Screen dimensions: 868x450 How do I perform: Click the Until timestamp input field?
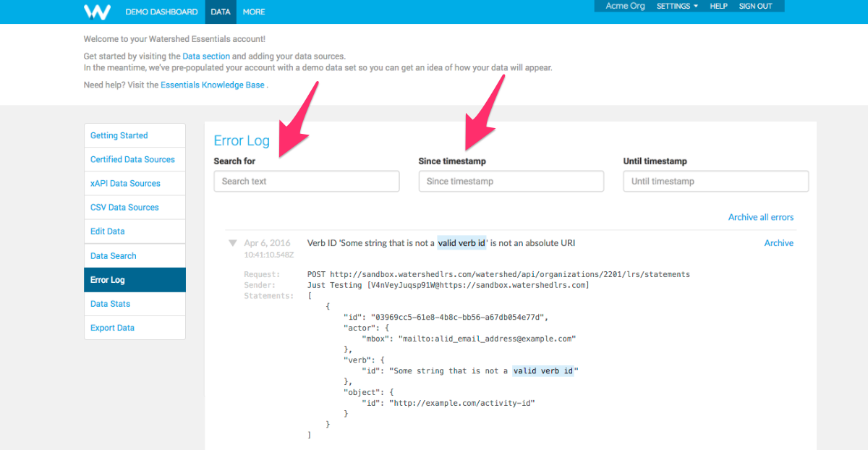click(716, 181)
